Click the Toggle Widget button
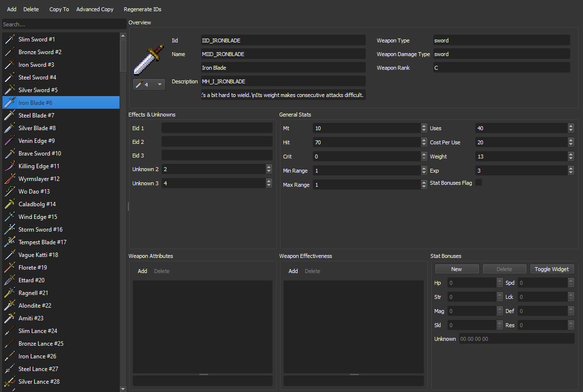This screenshot has height=392, width=583. (x=552, y=269)
